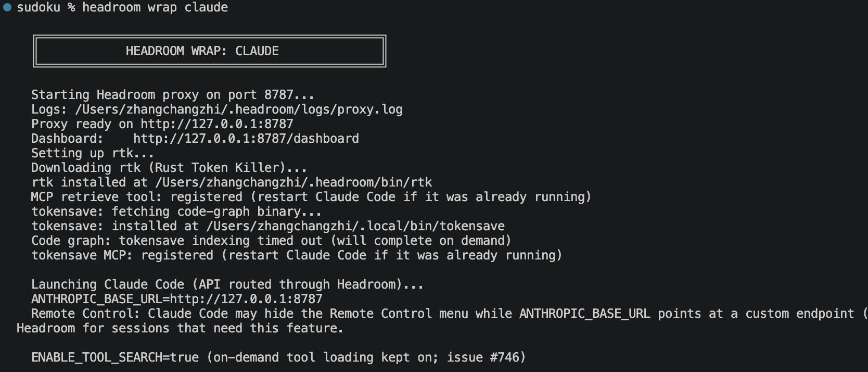
Task: Click the rtk installed path in .headroom/bin
Action: (293, 182)
